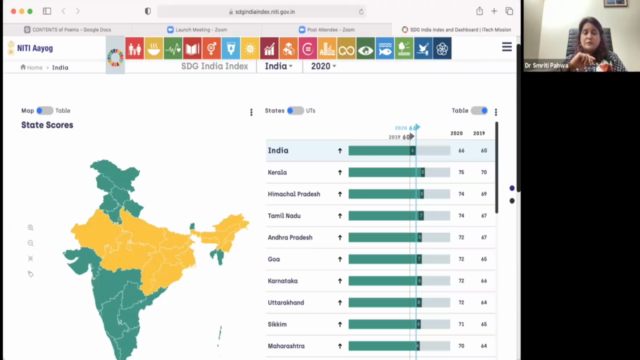Image resolution: width=640 pixels, height=360 pixels.
Task: Select the Quality Education SDG 4 icon
Action: [192, 49]
